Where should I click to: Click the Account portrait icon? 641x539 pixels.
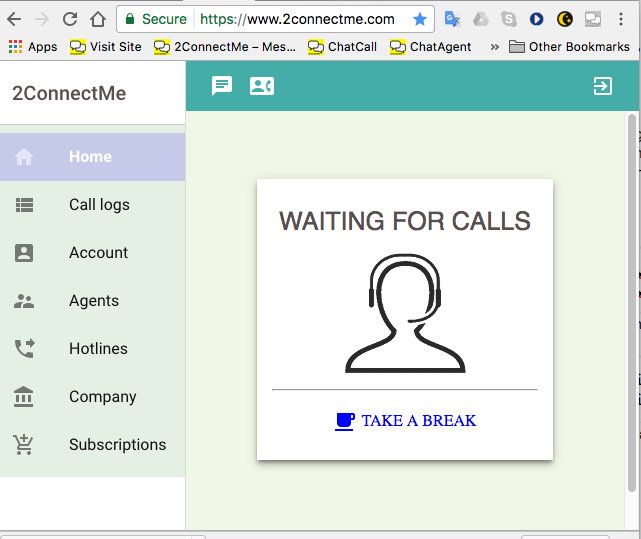pyautogui.click(x=24, y=253)
